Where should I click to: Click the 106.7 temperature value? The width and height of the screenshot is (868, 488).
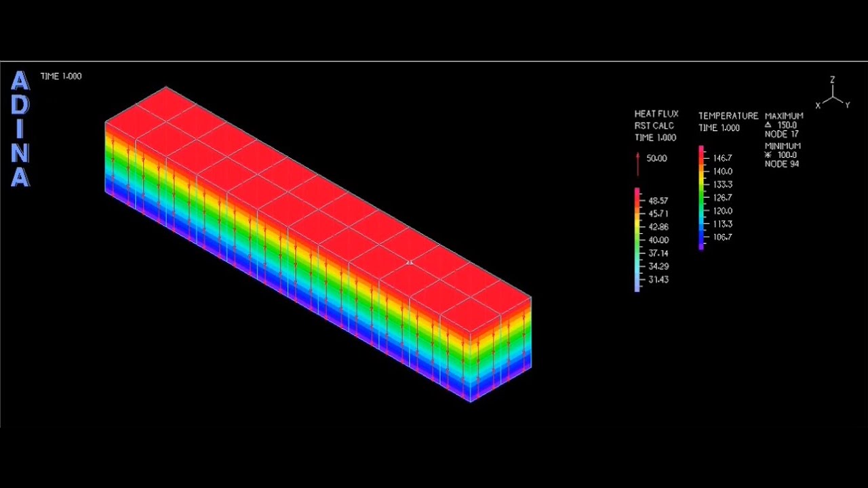[722, 237]
